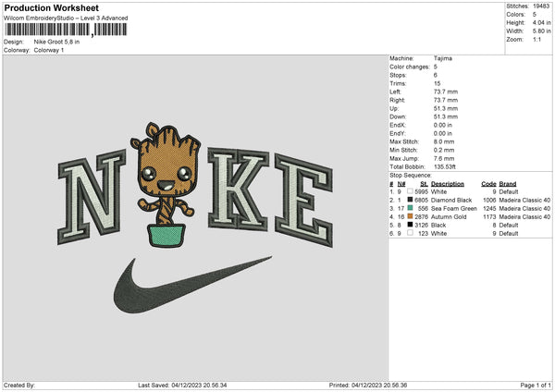Select the Max Jump value 7.6 mm

coord(444,158)
